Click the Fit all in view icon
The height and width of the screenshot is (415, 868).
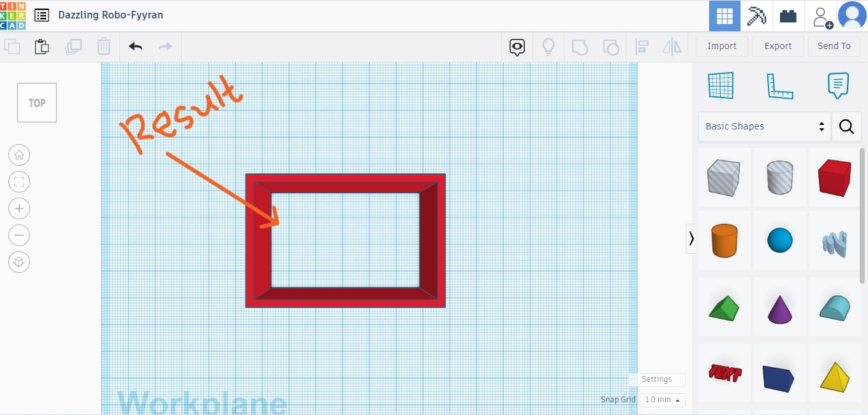[x=19, y=182]
